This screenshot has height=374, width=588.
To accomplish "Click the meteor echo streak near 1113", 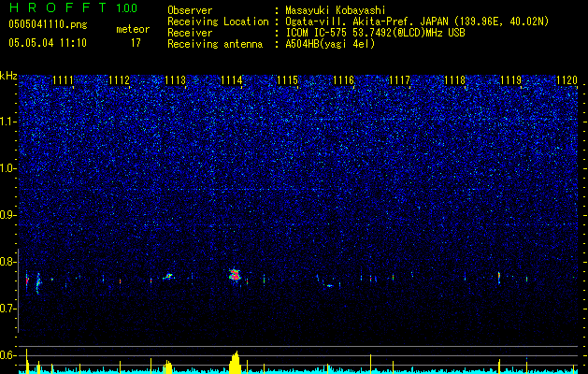I will pyautogui.click(x=168, y=277).
